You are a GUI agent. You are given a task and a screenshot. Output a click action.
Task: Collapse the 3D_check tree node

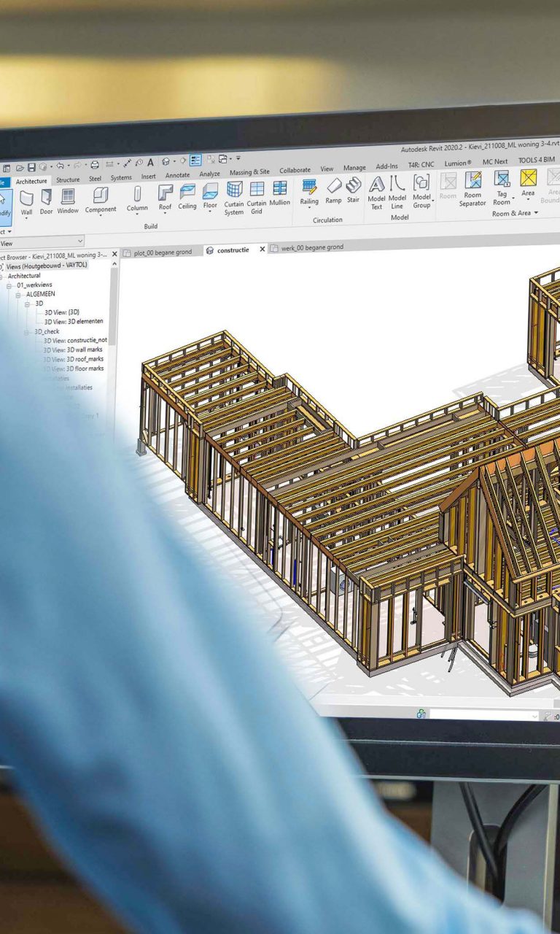coord(28,331)
